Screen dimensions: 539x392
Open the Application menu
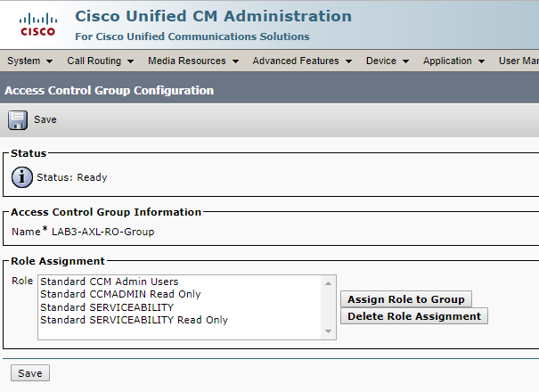tap(453, 61)
